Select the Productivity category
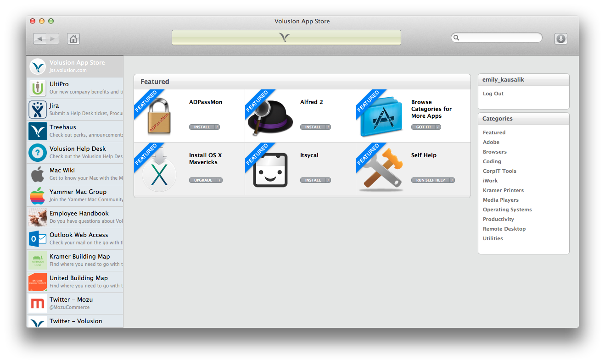 coord(499,219)
